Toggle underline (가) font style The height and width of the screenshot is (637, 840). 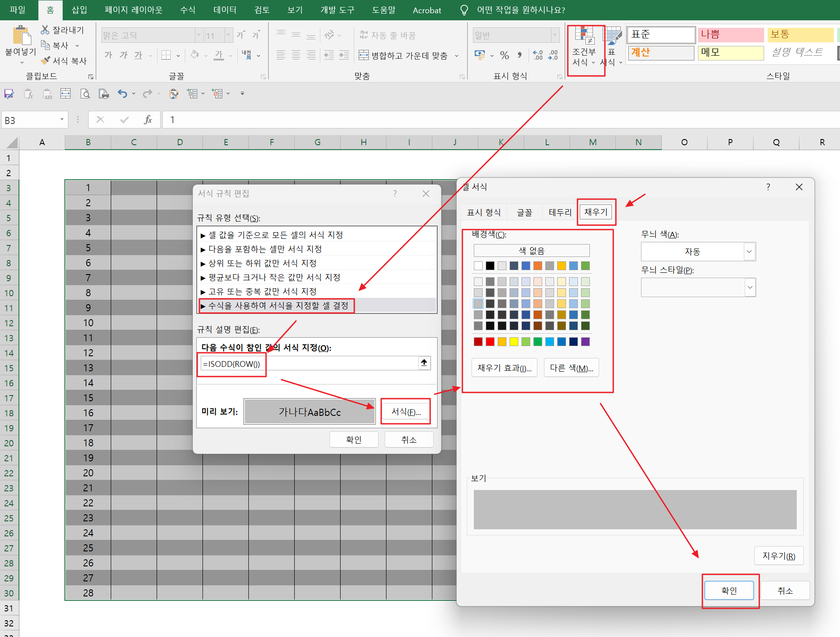(139, 55)
